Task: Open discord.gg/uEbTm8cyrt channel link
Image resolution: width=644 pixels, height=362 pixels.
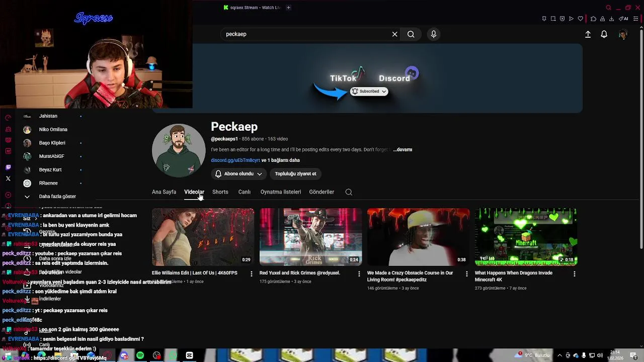Action: pos(235,160)
